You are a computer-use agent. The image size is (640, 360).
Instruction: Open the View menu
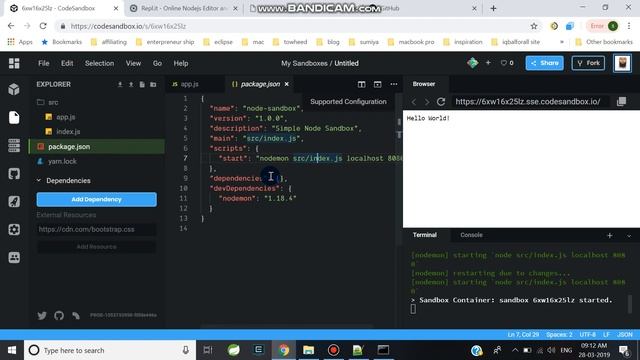click(133, 63)
